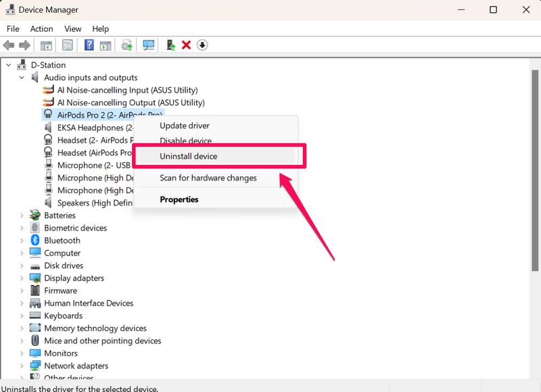Choose Uninstall device from context menu

pyautogui.click(x=188, y=156)
